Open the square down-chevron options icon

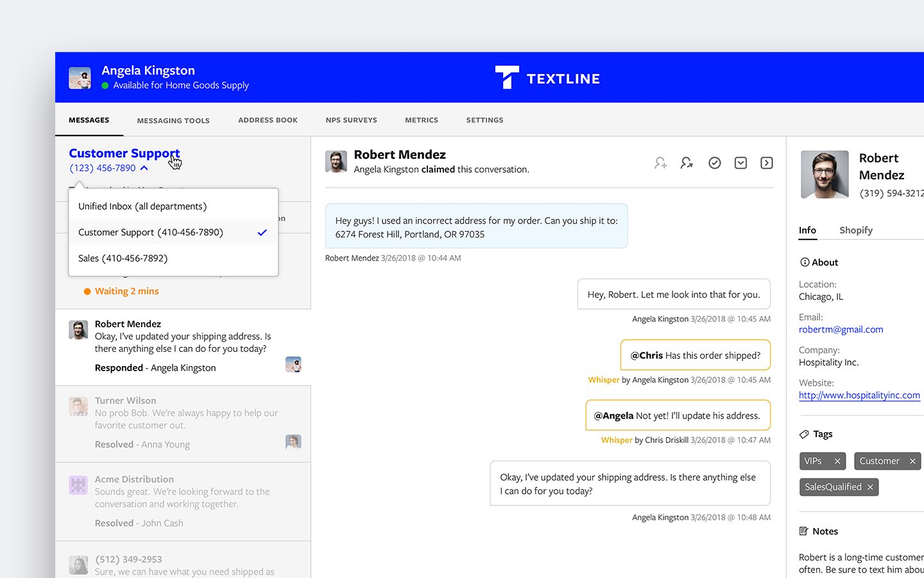tap(740, 163)
